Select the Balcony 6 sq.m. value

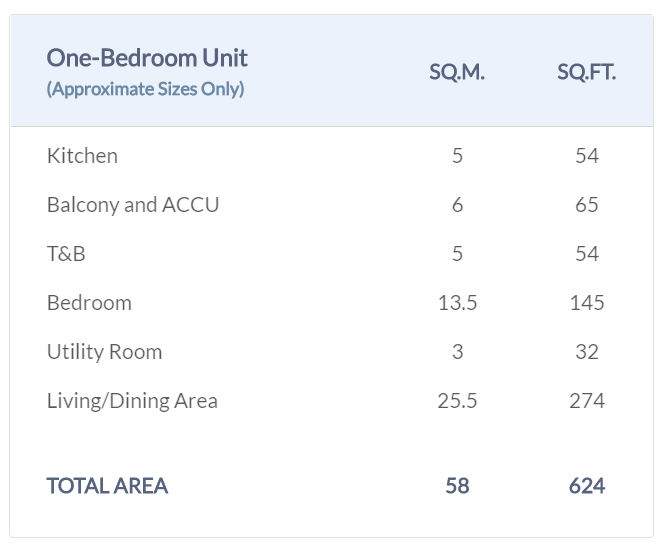tap(457, 205)
